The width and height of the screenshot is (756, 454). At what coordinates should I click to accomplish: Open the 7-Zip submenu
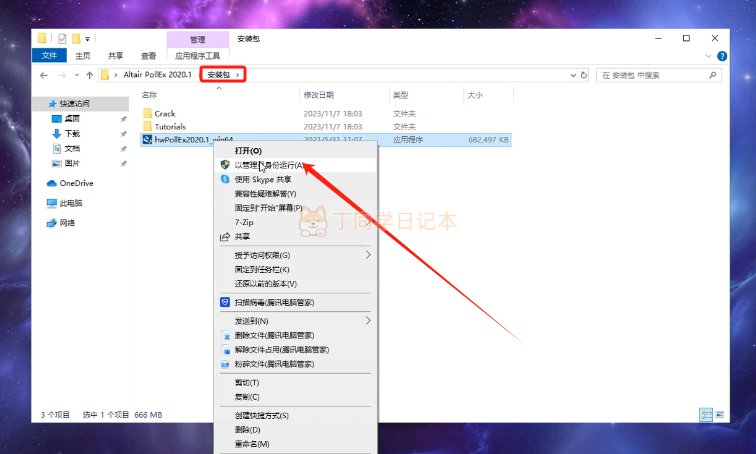(x=295, y=222)
